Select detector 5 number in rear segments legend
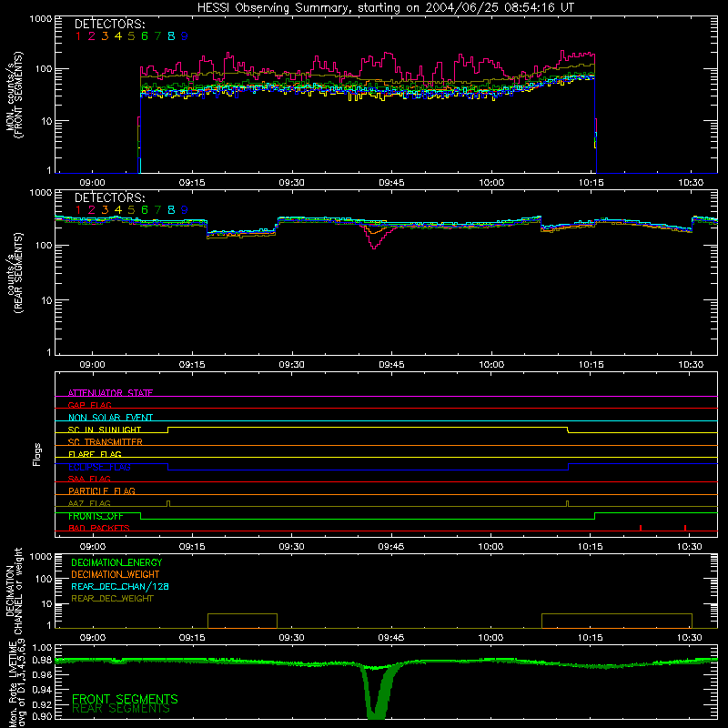Viewport: 728px width, 728px height. click(131, 210)
